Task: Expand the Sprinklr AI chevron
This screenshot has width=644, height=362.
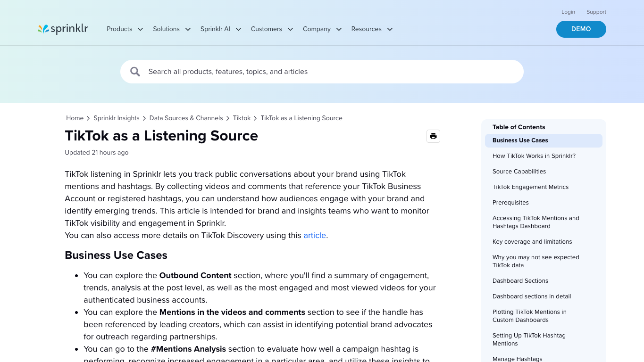Action: click(238, 29)
